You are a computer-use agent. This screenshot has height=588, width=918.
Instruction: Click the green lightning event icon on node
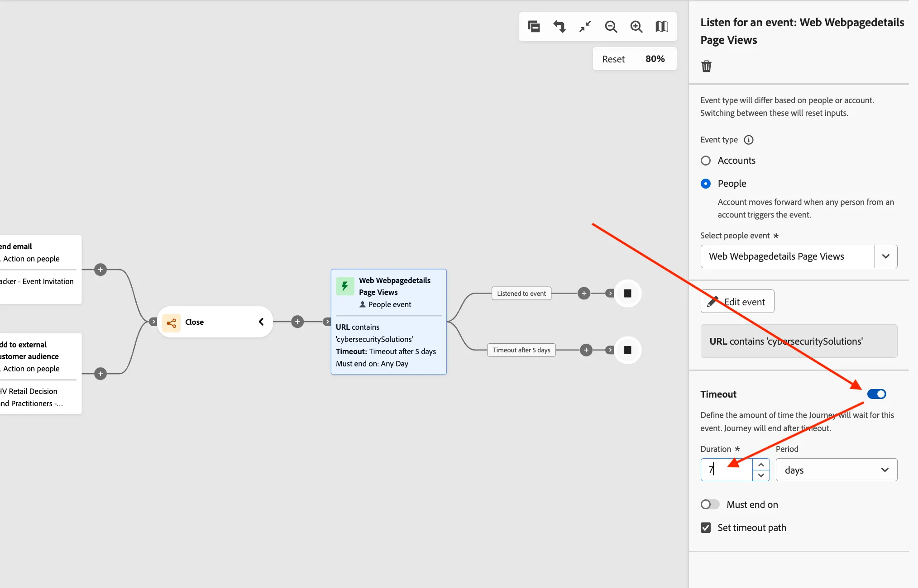345,286
